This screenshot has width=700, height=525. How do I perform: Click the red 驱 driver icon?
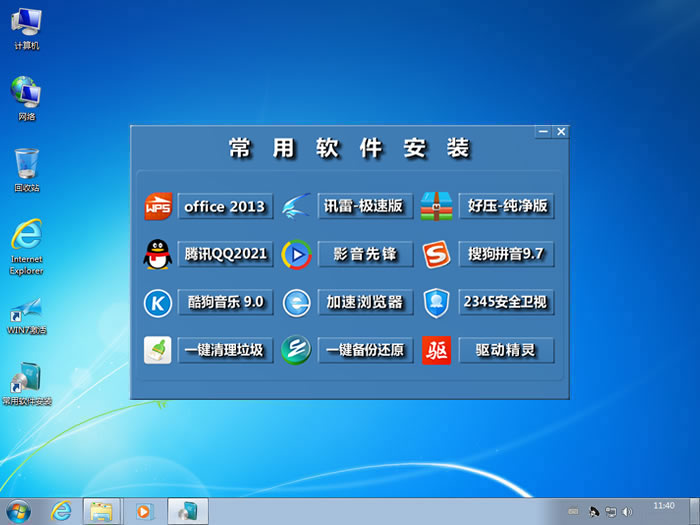(x=436, y=350)
